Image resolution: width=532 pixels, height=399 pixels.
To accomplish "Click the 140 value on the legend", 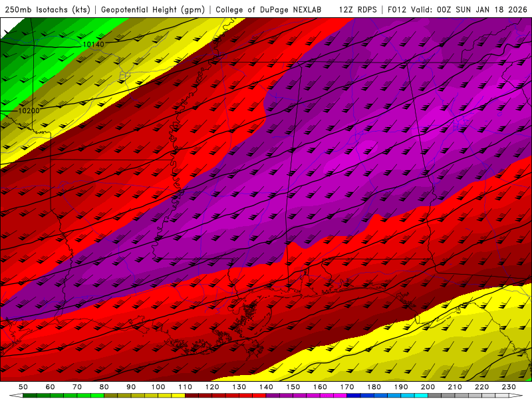I will [266, 387].
